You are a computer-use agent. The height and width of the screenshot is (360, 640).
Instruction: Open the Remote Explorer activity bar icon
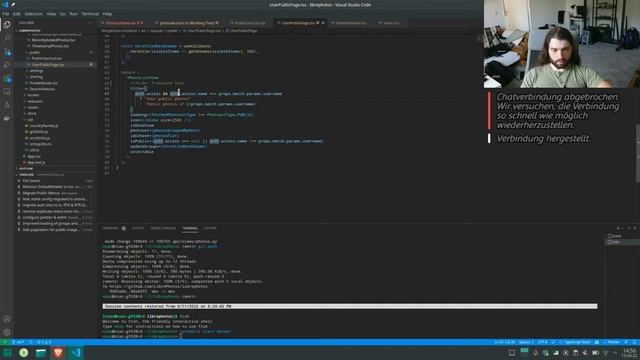point(7,92)
